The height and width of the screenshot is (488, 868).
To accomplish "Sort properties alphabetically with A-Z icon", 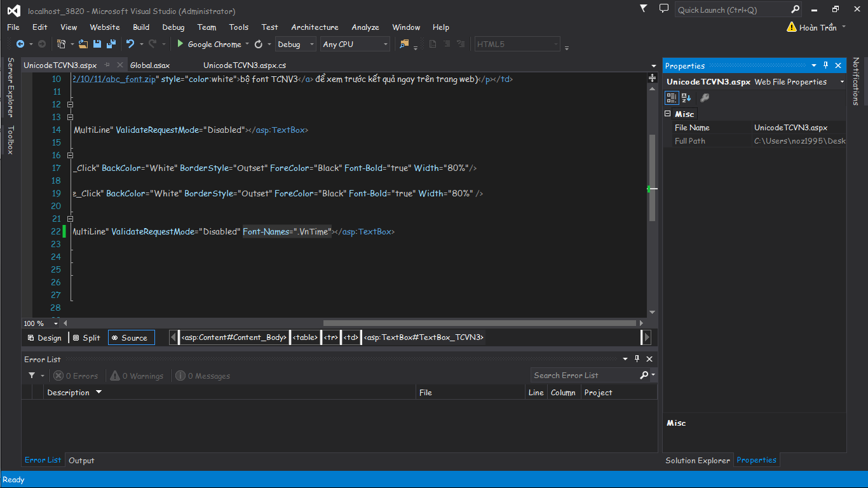I will point(686,98).
